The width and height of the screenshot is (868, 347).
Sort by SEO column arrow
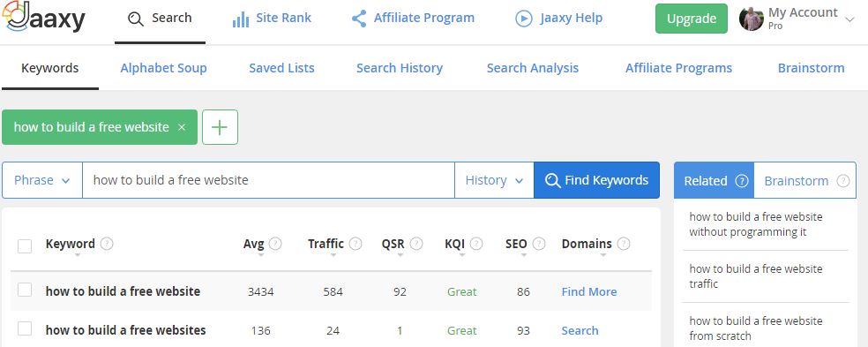pos(523,255)
